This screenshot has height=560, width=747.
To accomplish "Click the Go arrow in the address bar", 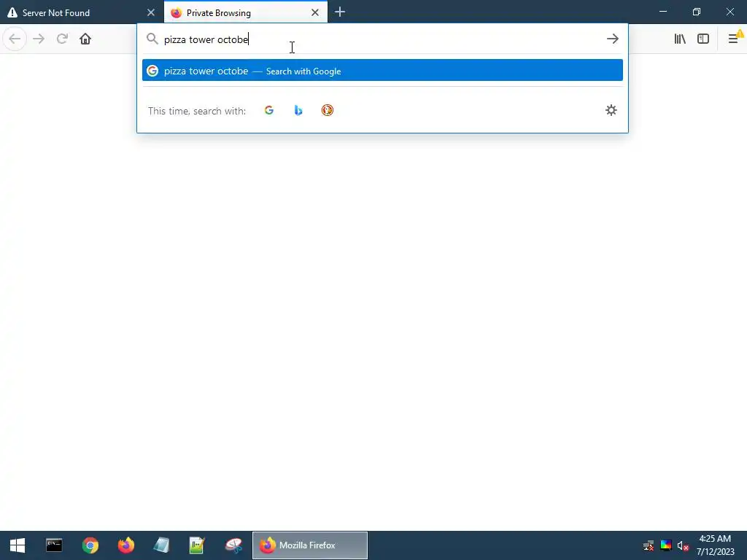I will pyautogui.click(x=613, y=39).
